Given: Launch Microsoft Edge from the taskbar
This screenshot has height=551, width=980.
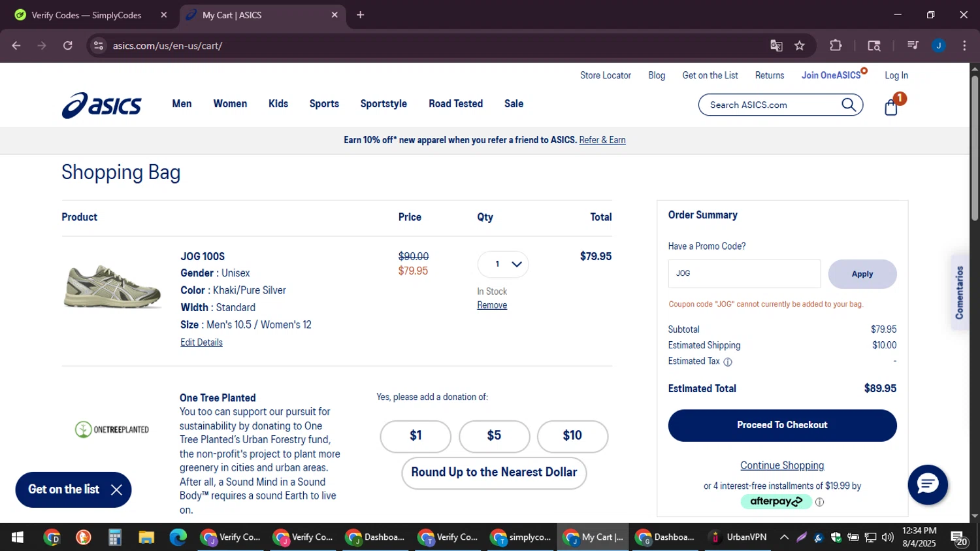Looking at the screenshot, I should [x=178, y=537].
